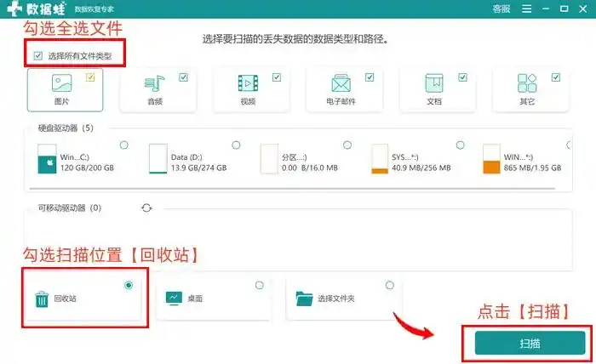Open the hamburger menu in title bar
Screen dimensions: 596x364
point(526,9)
